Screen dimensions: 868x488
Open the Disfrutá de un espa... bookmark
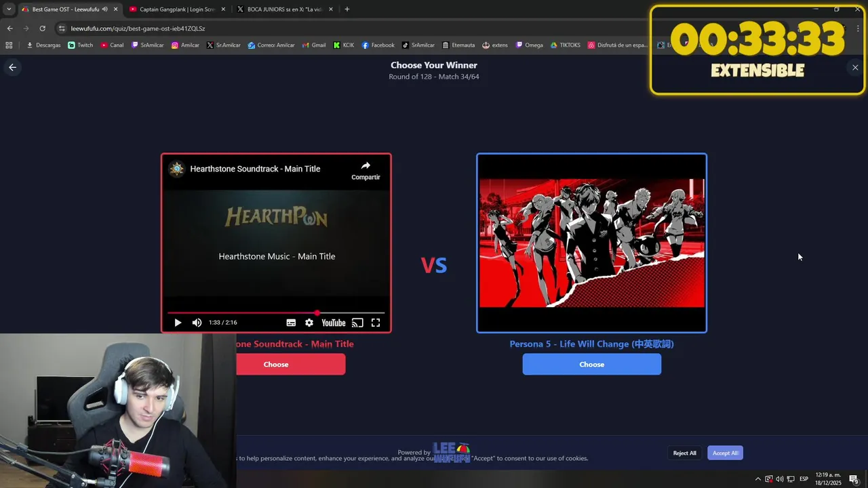click(x=618, y=45)
